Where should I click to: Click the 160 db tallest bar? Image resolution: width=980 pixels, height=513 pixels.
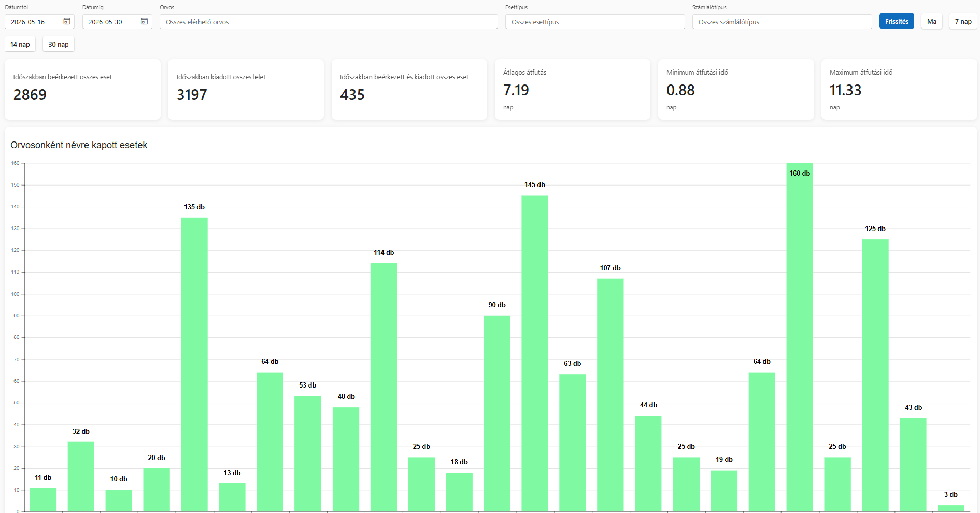click(800, 337)
